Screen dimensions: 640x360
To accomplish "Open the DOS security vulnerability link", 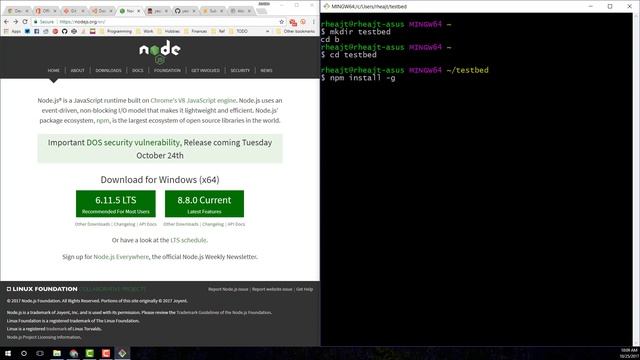I will [133, 142].
